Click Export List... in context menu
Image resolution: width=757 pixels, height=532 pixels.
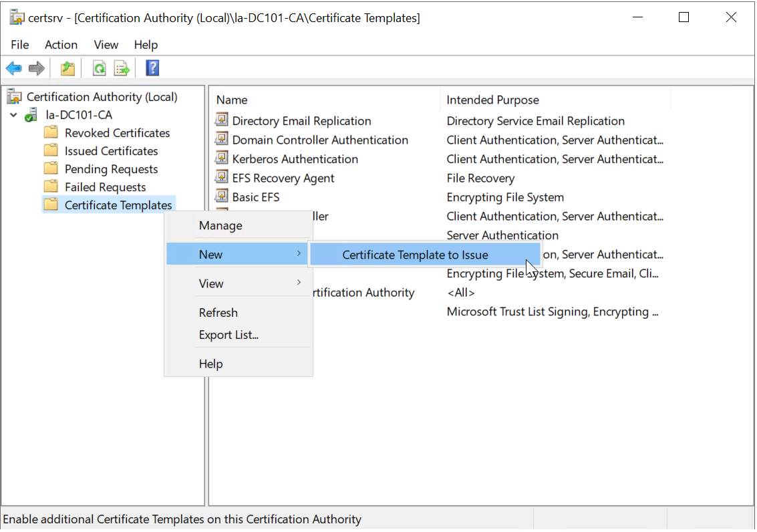[x=229, y=335]
